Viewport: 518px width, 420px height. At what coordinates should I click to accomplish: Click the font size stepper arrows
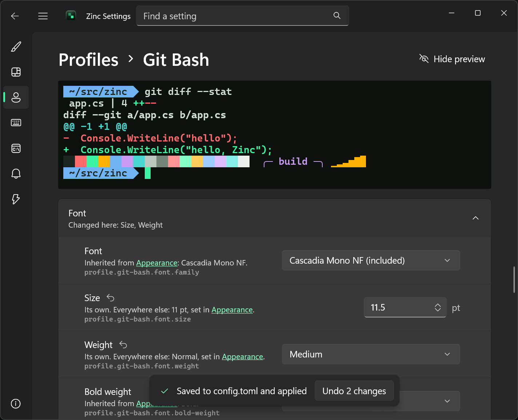point(438,308)
